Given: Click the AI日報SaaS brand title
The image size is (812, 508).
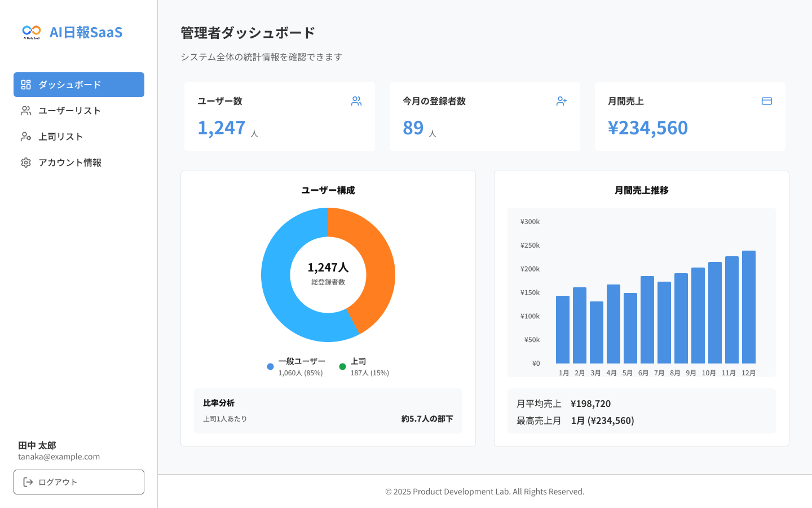Looking at the screenshot, I should click(x=86, y=32).
